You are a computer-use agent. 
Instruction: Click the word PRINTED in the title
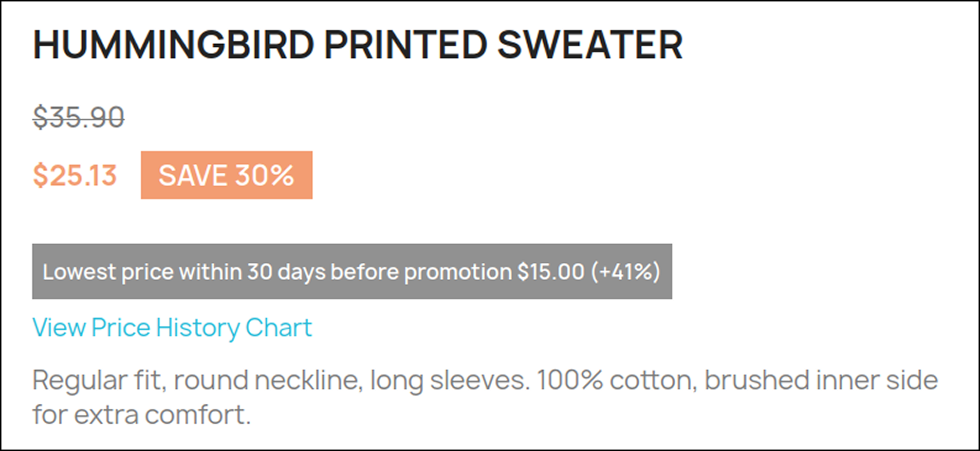[406, 45]
